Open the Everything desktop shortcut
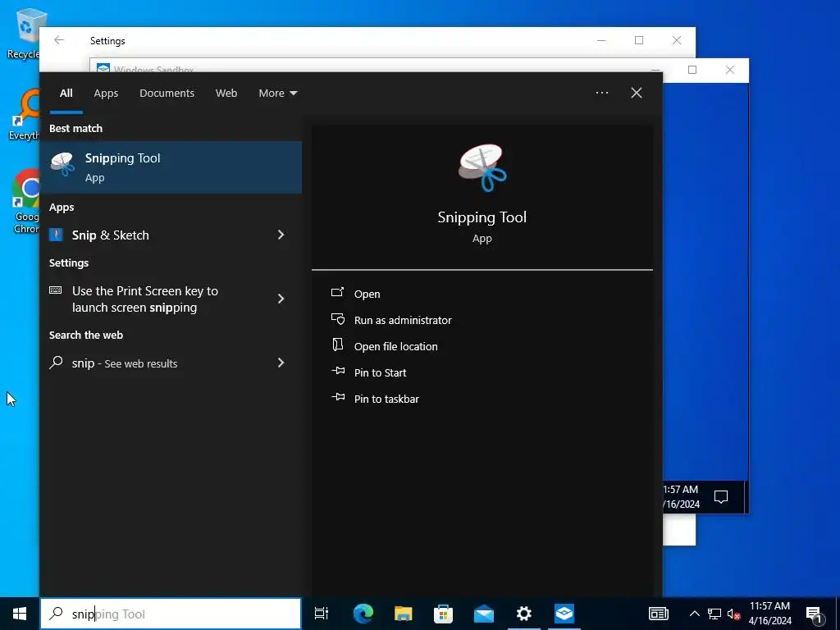 coord(25,115)
